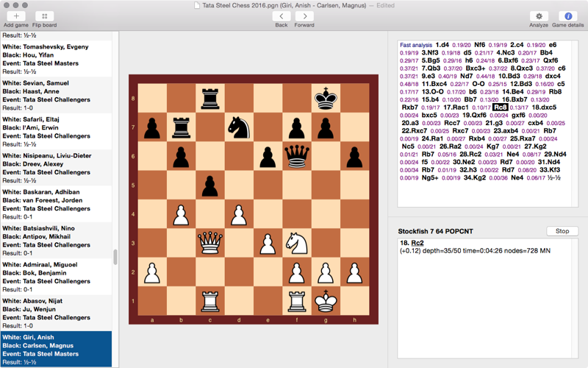Select the Abasov vs Ju Wenjun game
This screenshot has height=368, width=588.
coord(56,314)
